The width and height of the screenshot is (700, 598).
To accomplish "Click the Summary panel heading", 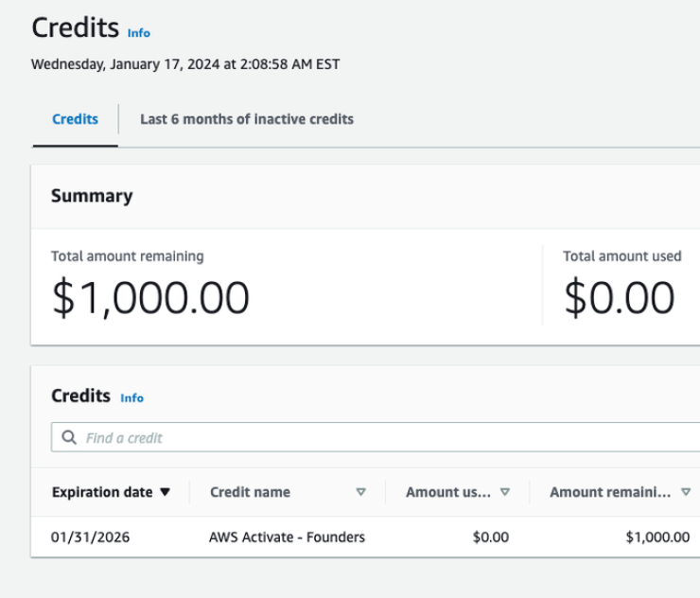I will [x=92, y=196].
